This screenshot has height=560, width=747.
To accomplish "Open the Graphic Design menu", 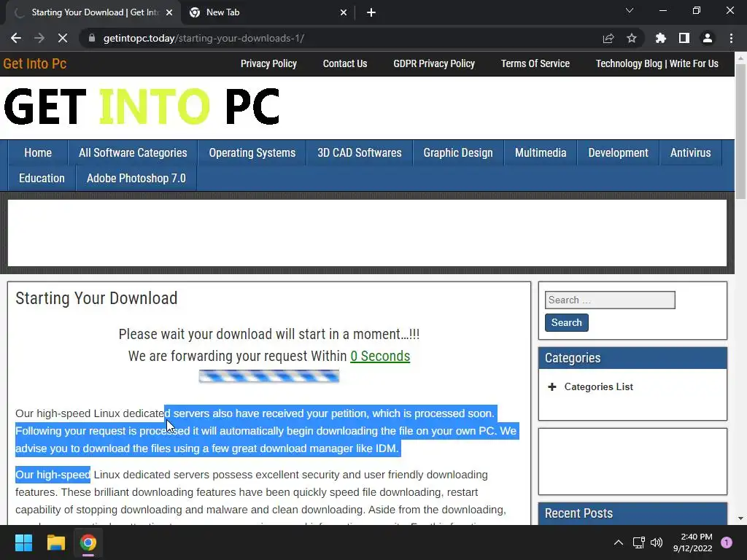I will click(458, 153).
